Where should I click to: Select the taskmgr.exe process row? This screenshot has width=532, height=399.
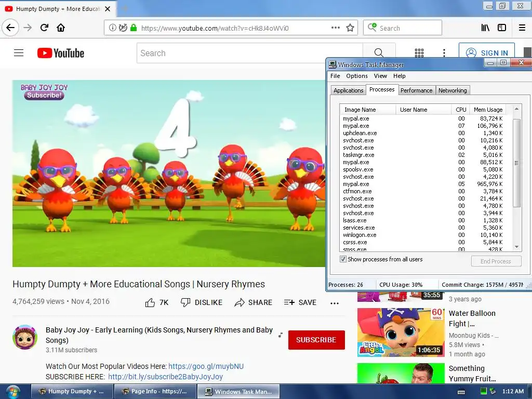(423, 155)
